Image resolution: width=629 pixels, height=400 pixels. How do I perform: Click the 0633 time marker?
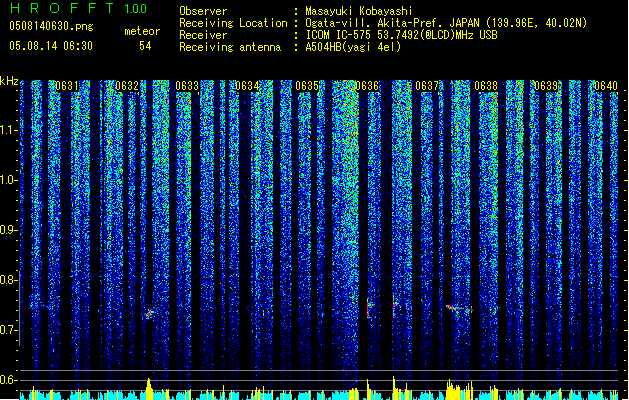[187, 86]
